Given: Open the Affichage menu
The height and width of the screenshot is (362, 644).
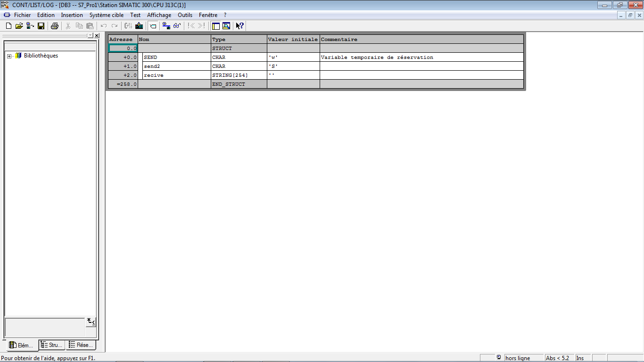Looking at the screenshot, I should pyautogui.click(x=159, y=15).
